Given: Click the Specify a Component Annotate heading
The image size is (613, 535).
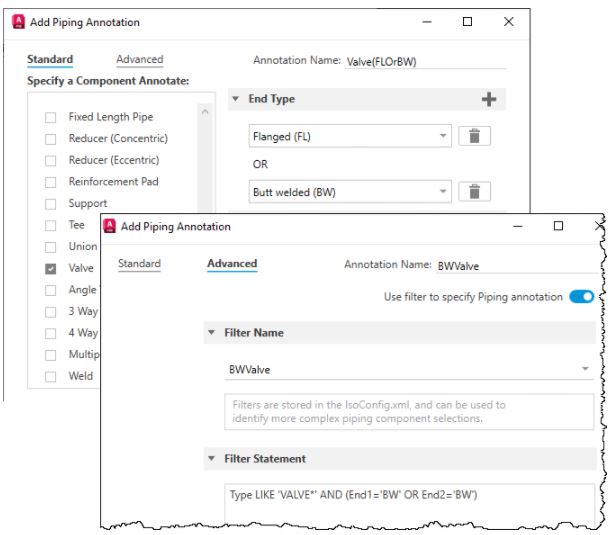Looking at the screenshot, I should [x=108, y=81].
